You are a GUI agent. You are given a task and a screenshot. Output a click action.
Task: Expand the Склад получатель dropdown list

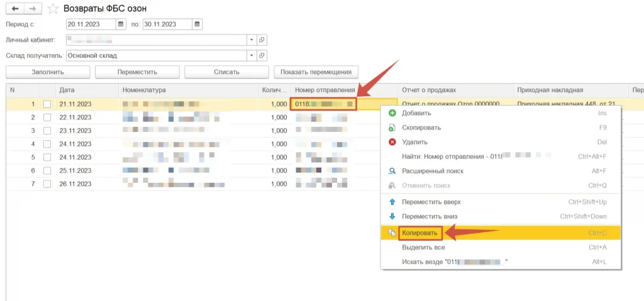(252, 55)
